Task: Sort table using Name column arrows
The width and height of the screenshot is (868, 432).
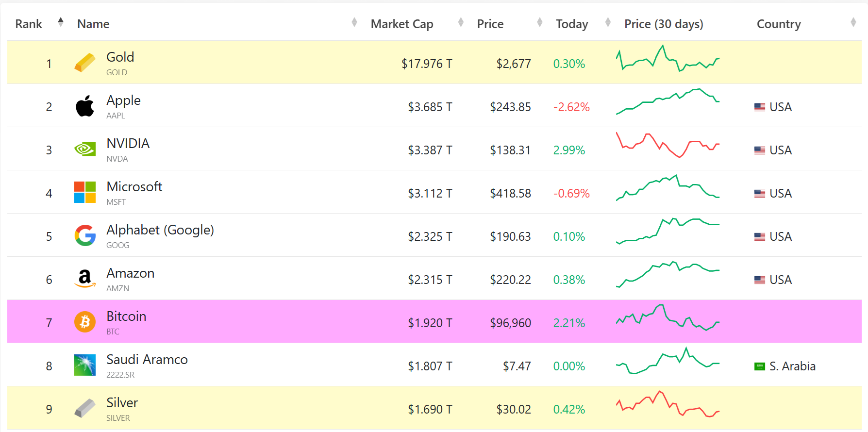Action: point(354,22)
